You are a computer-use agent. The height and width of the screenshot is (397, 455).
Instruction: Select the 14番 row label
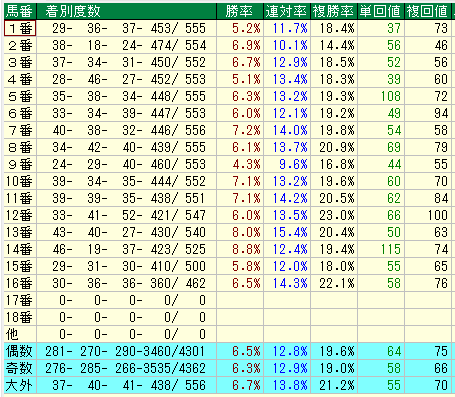point(20,249)
